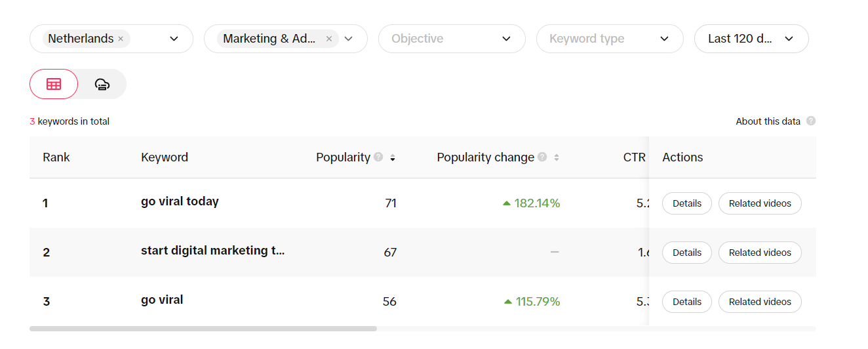Image resolution: width=868 pixels, height=349 pixels.
Task: Sort by Popularity using sort arrows
Action: pos(392,157)
